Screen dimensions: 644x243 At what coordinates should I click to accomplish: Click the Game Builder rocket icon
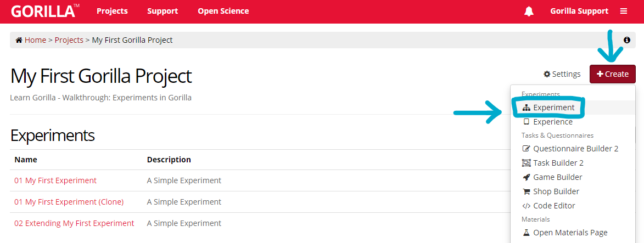(526, 177)
